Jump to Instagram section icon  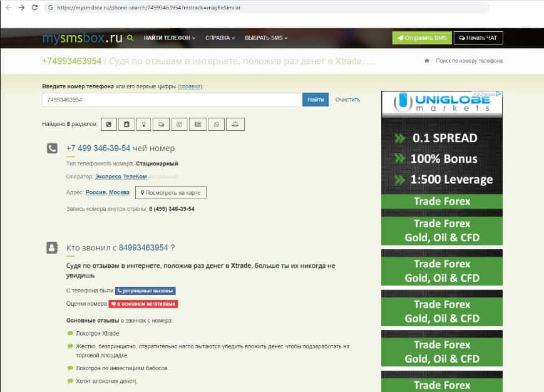[180, 124]
